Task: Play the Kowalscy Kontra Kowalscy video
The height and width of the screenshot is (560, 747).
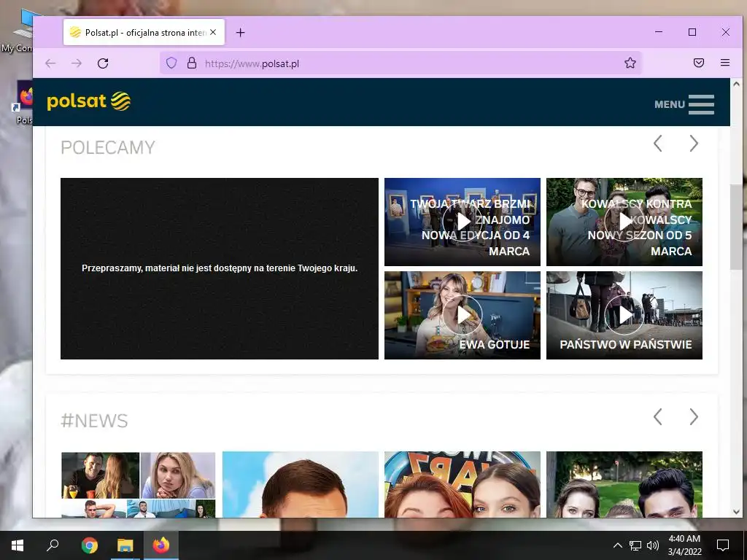Action: [624, 222]
